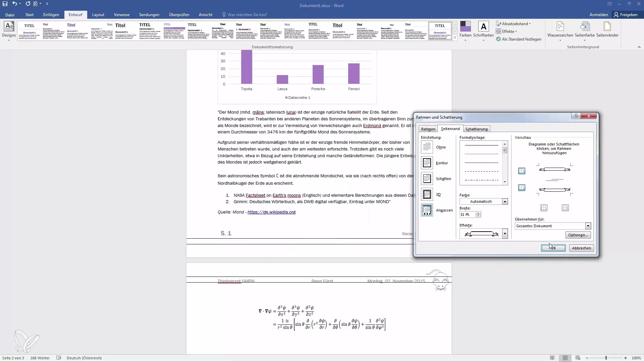Switch to web layout view in status bar
The width and height of the screenshot is (644, 362).
pos(578,358)
